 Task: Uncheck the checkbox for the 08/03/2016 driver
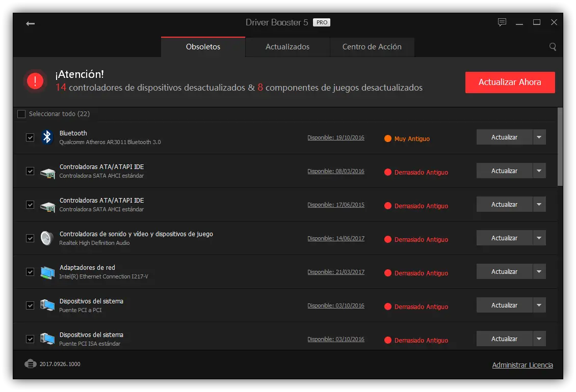[x=30, y=171]
